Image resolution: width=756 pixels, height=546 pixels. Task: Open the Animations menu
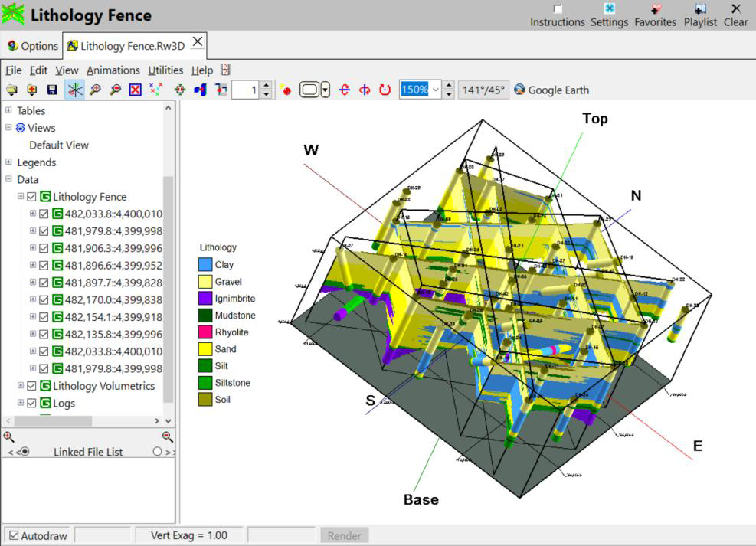point(113,70)
